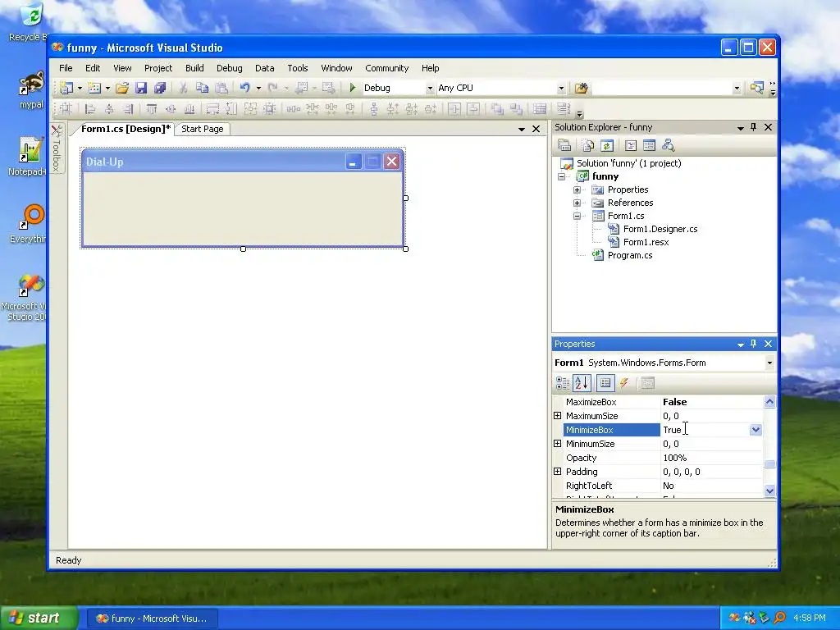840x630 pixels.
Task: Select Form1.resx in Solution Explorer
Action: [x=646, y=242]
